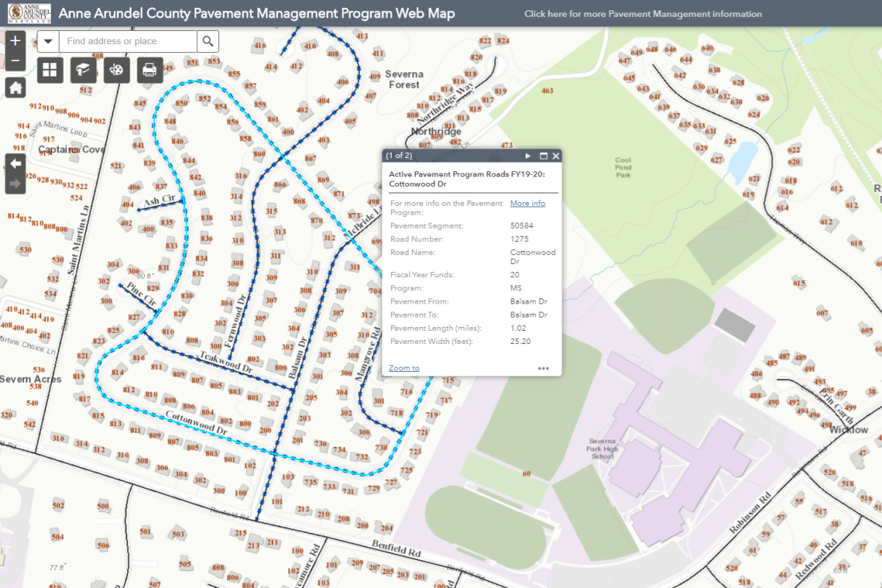This screenshot has height=588, width=882.
Task: Click the Find address or place field
Action: coord(125,41)
